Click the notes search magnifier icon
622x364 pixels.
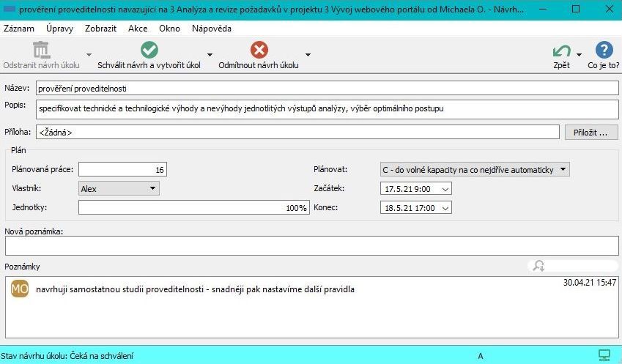[539, 266]
